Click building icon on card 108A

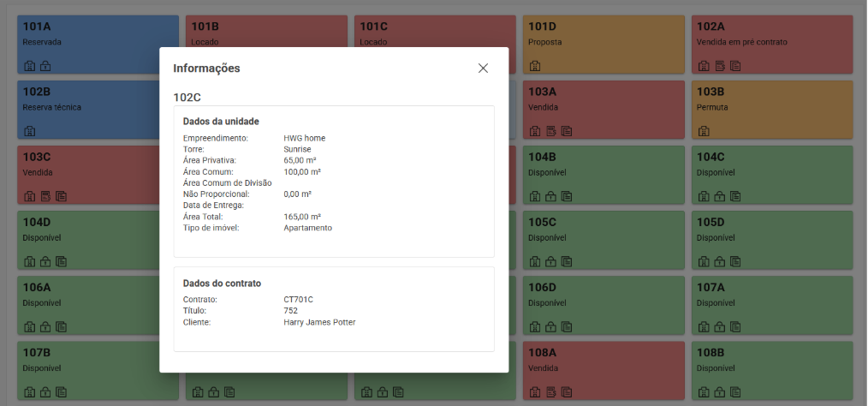point(535,392)
